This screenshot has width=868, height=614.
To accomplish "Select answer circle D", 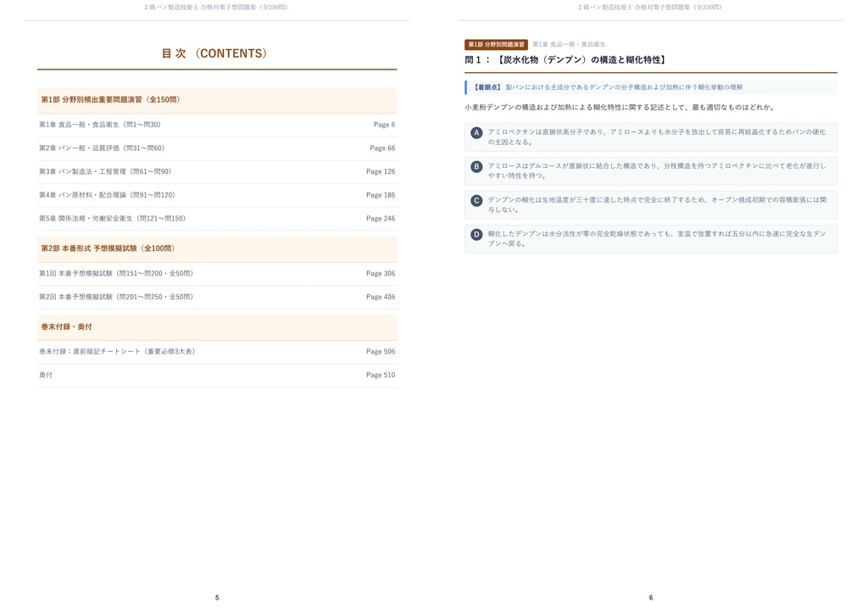I will coord(476,234).
